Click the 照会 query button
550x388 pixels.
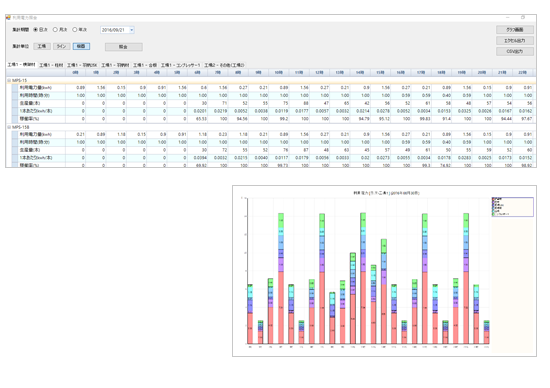[123, 47]
